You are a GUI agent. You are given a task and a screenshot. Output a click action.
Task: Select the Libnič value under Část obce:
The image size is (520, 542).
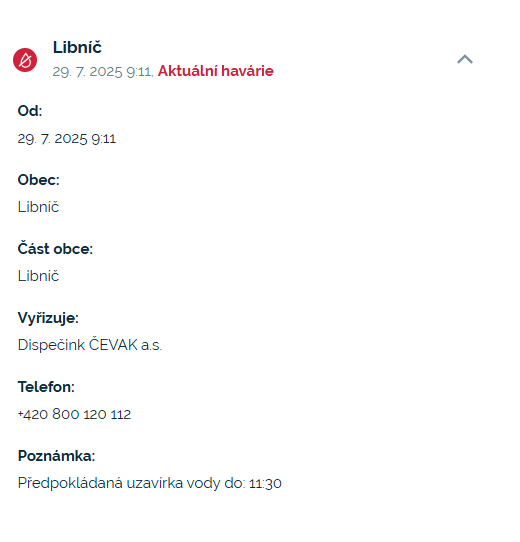(x=38, y=276)
